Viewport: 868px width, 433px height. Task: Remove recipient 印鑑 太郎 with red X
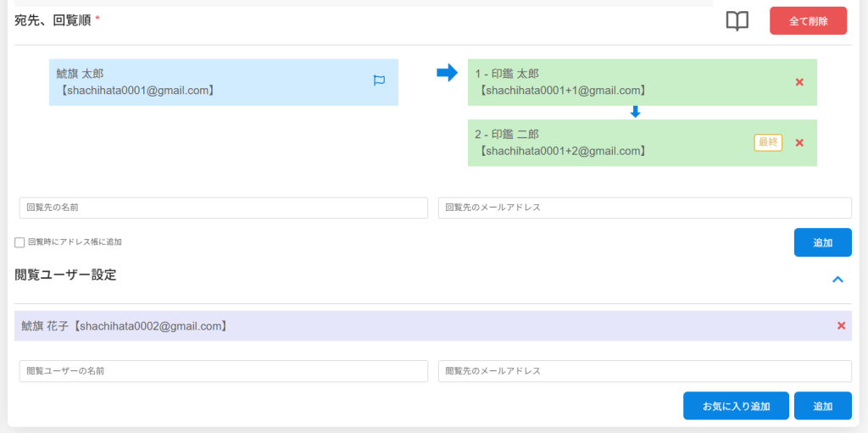pos(799,82)
